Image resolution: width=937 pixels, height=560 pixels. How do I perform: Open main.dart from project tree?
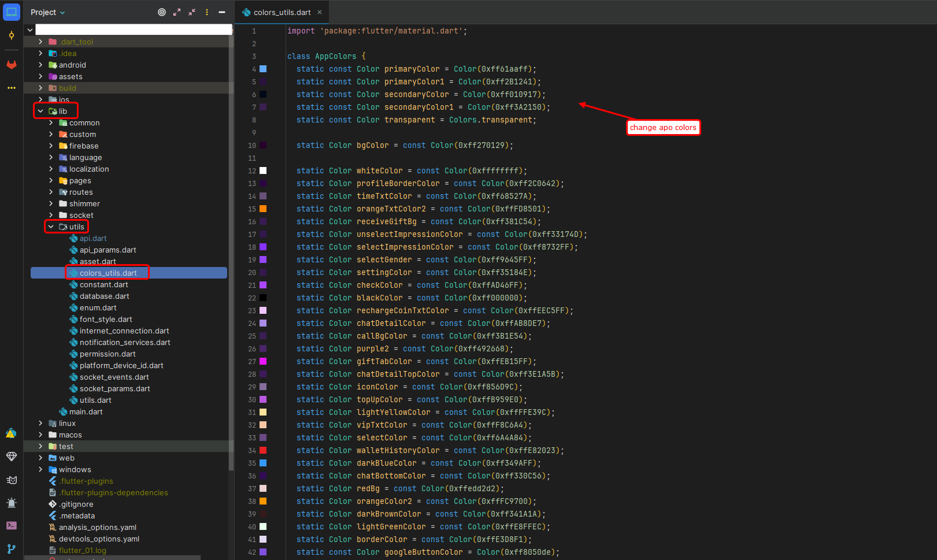click(86, 411)
